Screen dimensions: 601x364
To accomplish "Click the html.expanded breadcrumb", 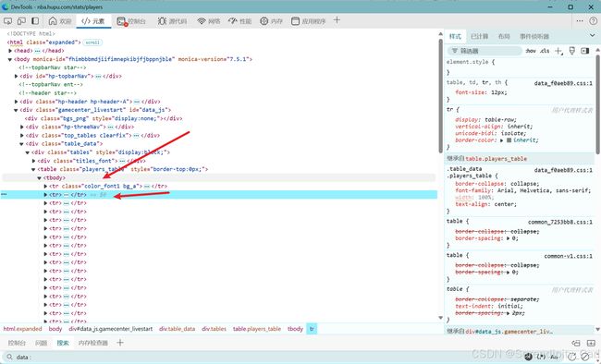I will 22,329.
